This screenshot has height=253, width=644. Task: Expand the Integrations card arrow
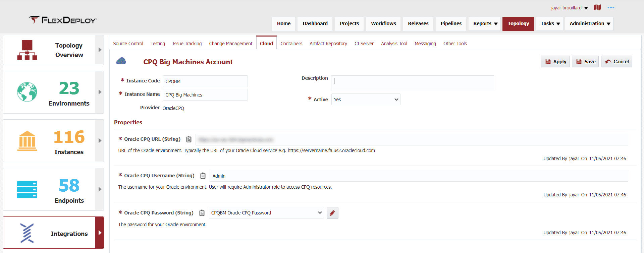(100, 233)
